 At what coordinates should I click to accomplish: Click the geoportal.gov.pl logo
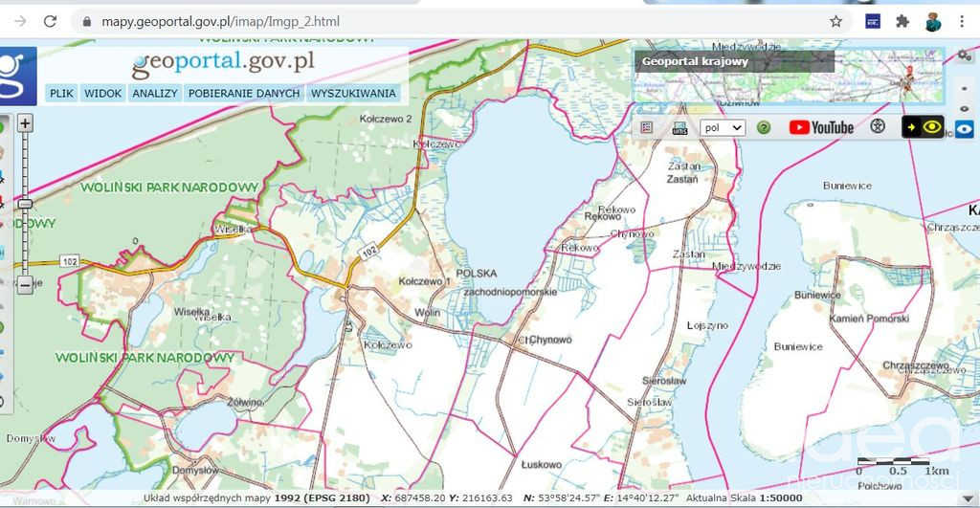pos(223,64)
